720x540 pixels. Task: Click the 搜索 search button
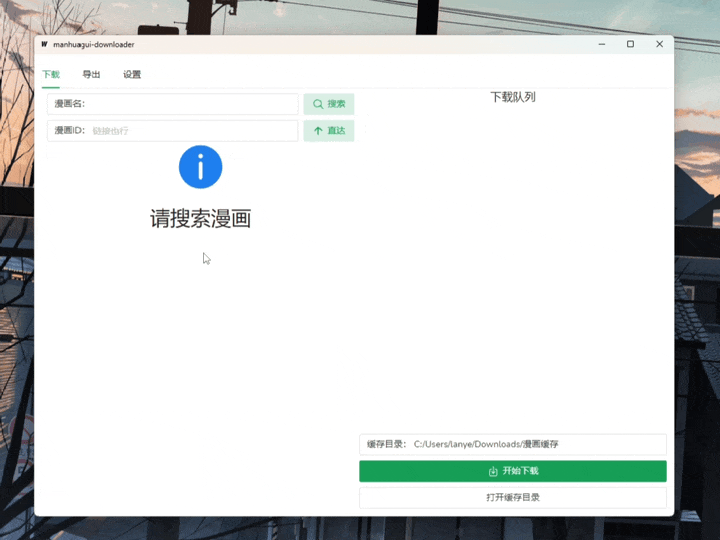pyautogui.click(x=329, y=104)
